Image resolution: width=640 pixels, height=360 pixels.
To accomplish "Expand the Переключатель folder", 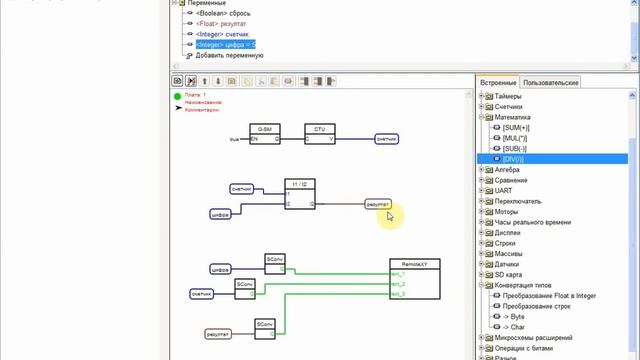I will point(481,201).
